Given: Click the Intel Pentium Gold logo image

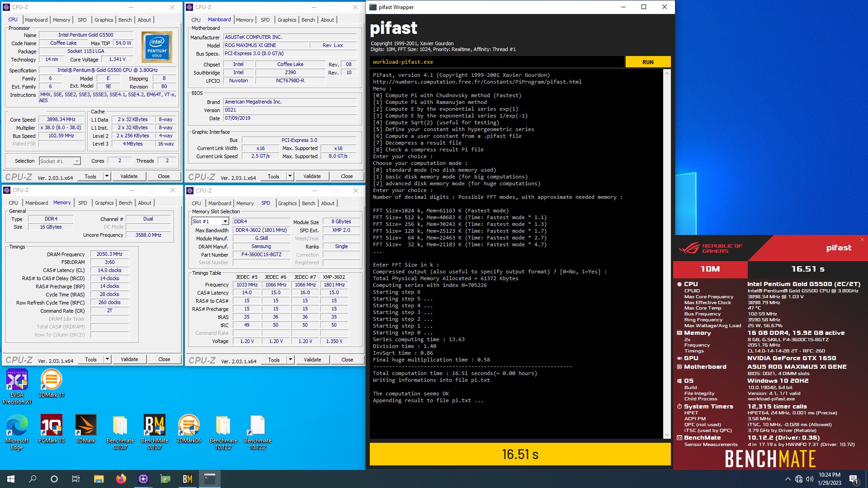Looking at the screenshot, I should pyautogui.click(x=157, y=47).
